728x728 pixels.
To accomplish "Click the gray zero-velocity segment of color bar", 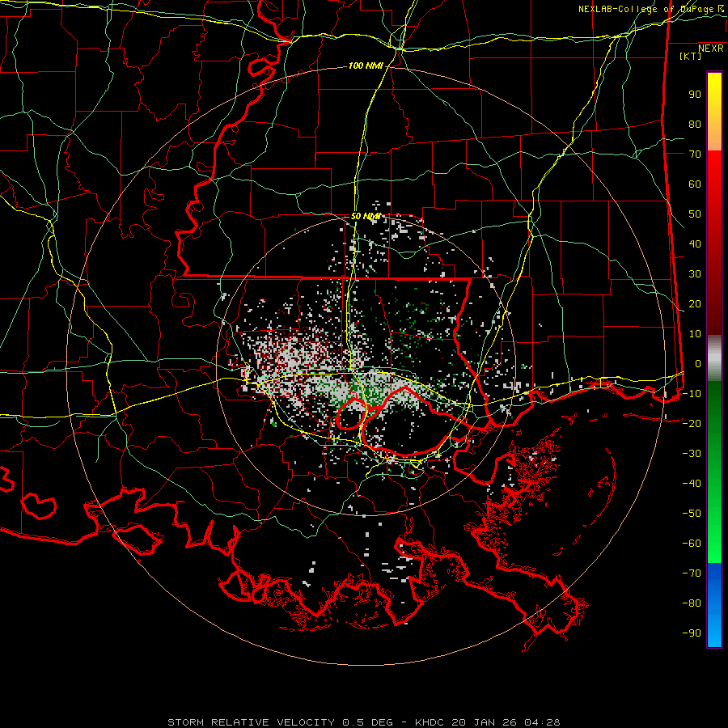I will click(x=714, y=358).
